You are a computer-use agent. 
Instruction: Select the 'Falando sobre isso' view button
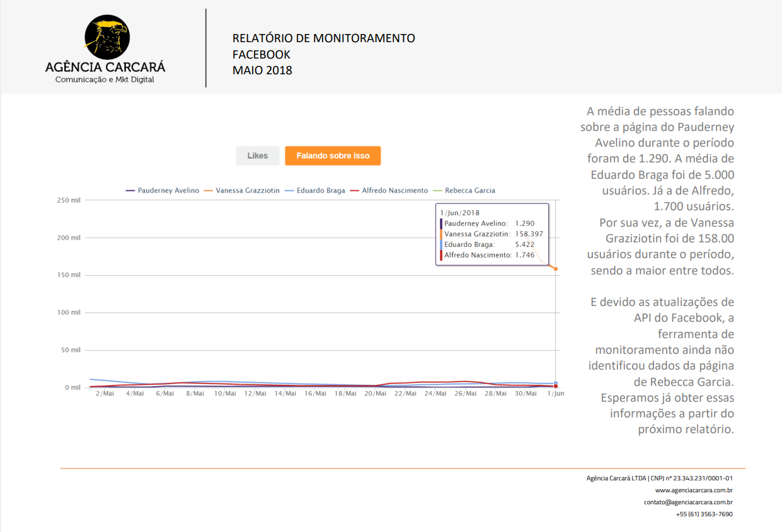click(333, 156)
